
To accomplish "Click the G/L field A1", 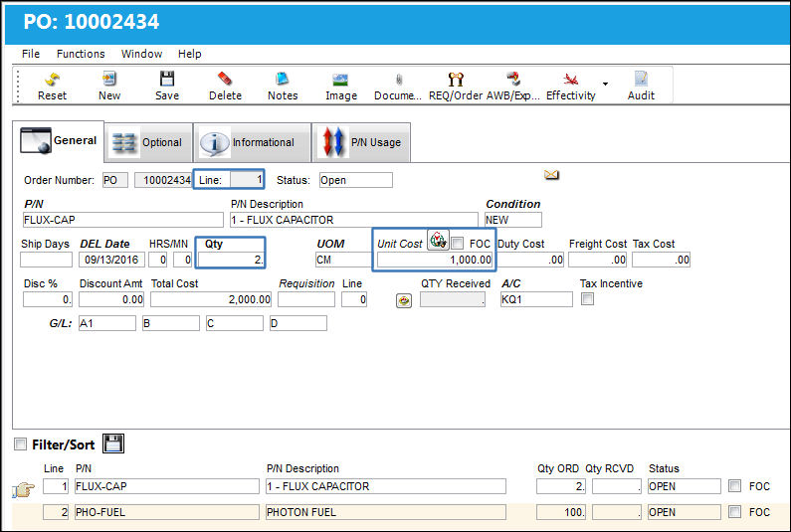I will point(107,323).
